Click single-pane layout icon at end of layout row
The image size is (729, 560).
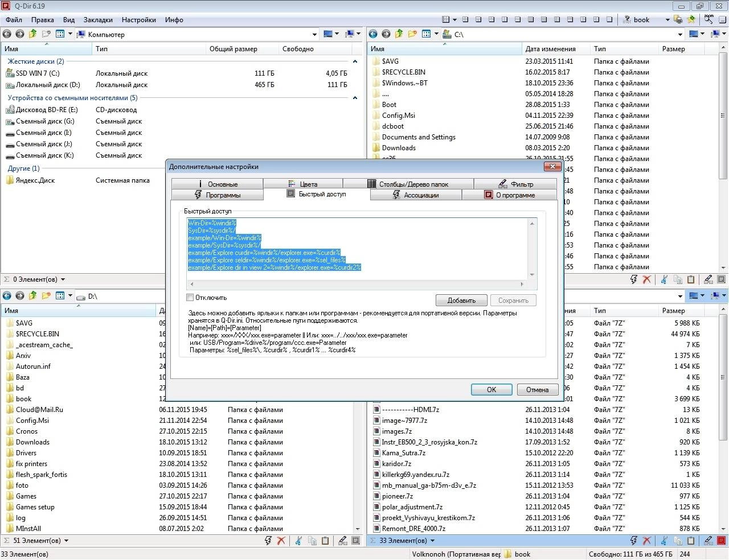609,19
